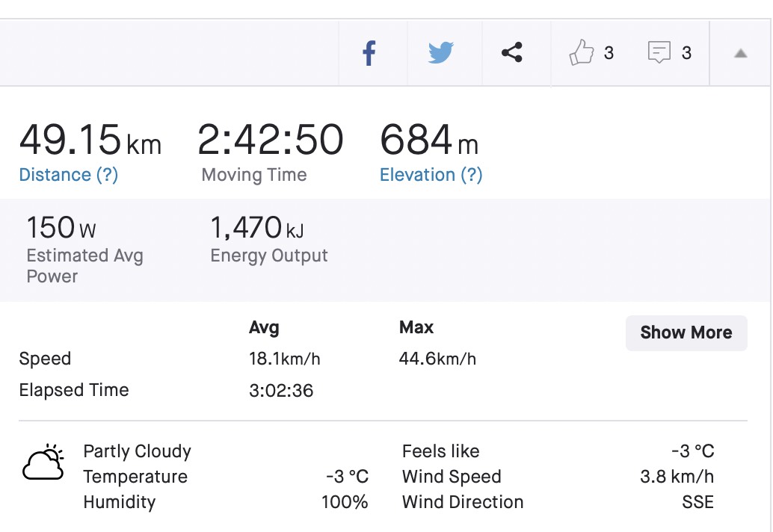This screenshot has width=773, height=532.
Task: Click the Elapsed Time 3:02:36 value
Action: [x=281, y=391]
